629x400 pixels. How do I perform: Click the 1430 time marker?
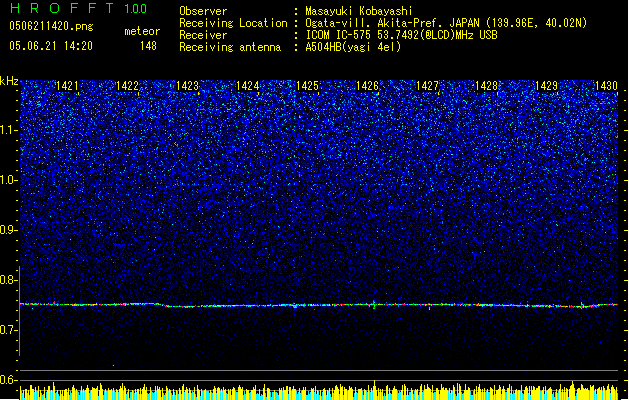606,86
